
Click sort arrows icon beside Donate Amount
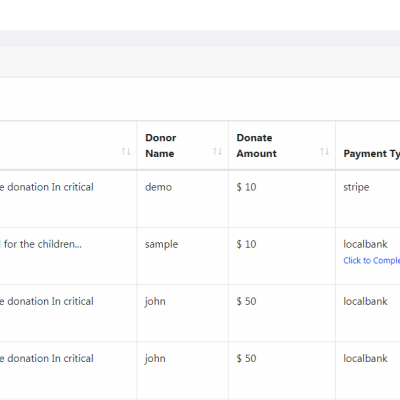[x=325, y=152]
